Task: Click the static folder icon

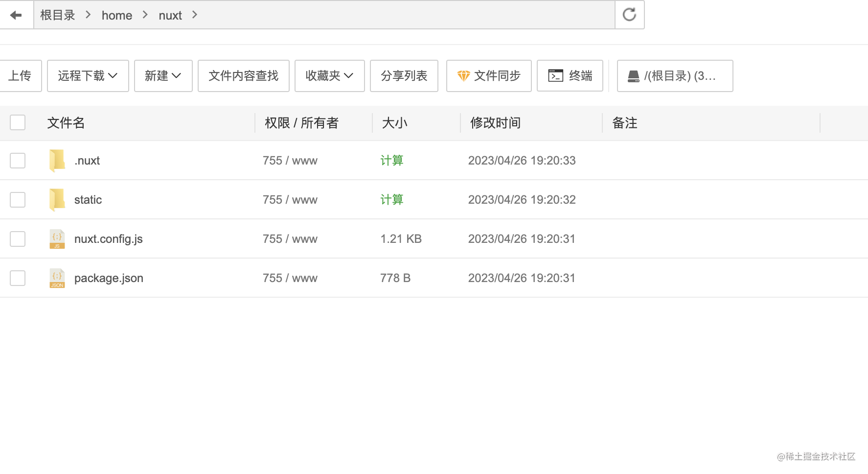Action: pyautogui.click(x=57, y=199)
